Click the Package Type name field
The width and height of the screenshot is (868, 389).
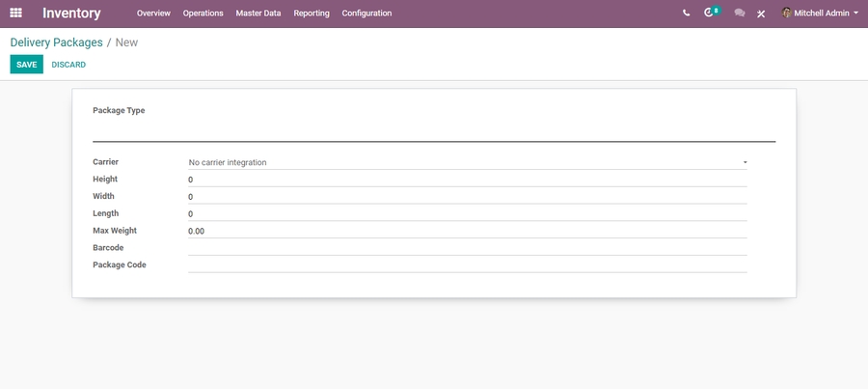[433, 131]
